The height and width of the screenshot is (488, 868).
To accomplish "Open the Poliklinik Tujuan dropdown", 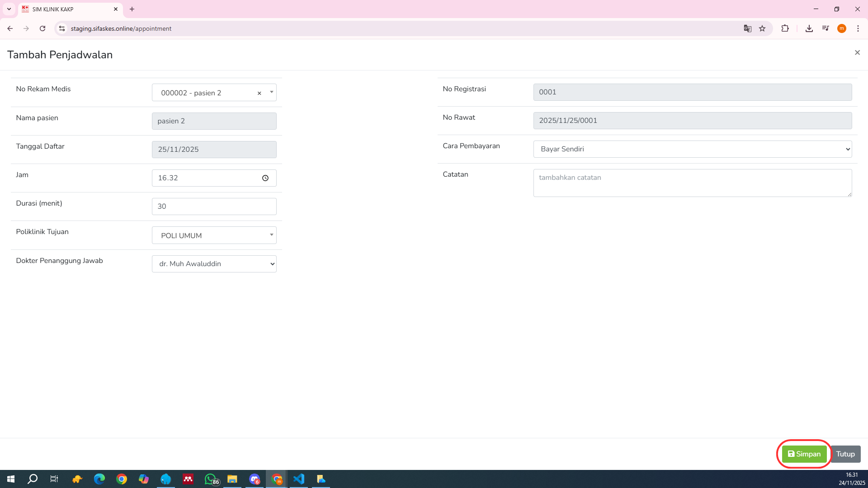I will [x=214, y=235].
